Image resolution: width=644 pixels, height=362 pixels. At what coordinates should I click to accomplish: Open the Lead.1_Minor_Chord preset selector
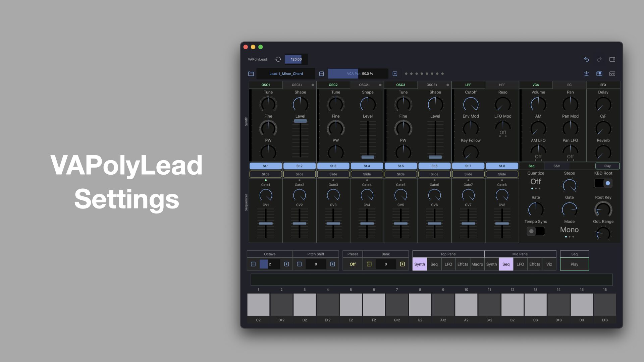click(x=286, y=74)
